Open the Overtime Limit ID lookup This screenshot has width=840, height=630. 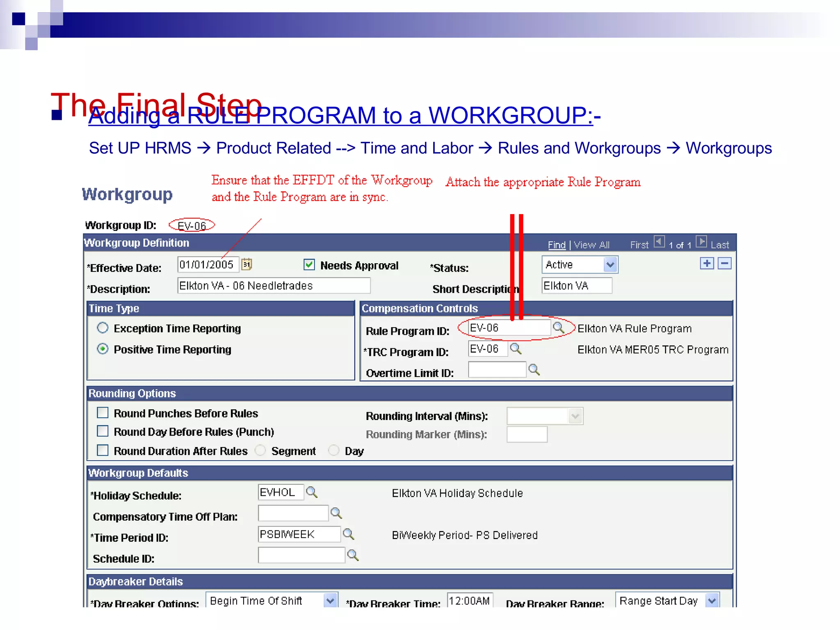pos(534,370)
